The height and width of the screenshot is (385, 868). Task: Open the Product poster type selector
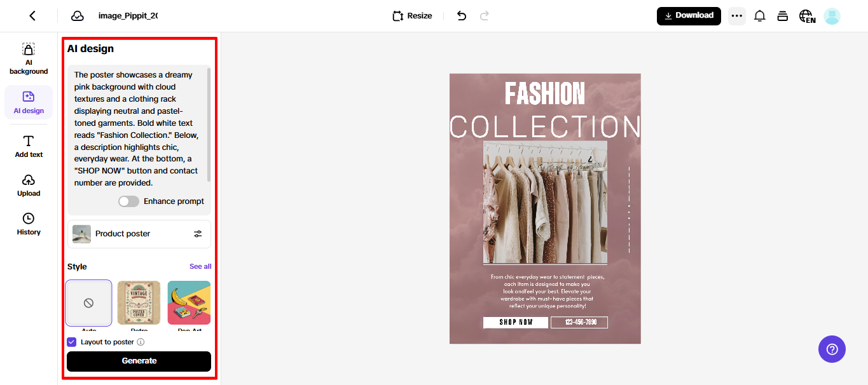(139, 234)
